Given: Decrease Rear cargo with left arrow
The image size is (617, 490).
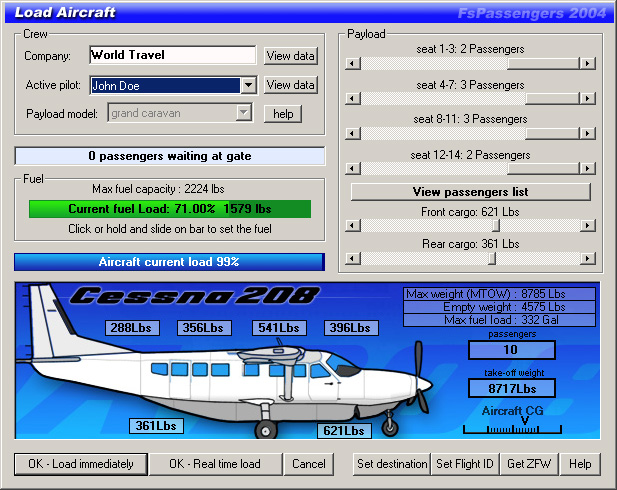Looking at the screenshot, I should coord(353,259).
